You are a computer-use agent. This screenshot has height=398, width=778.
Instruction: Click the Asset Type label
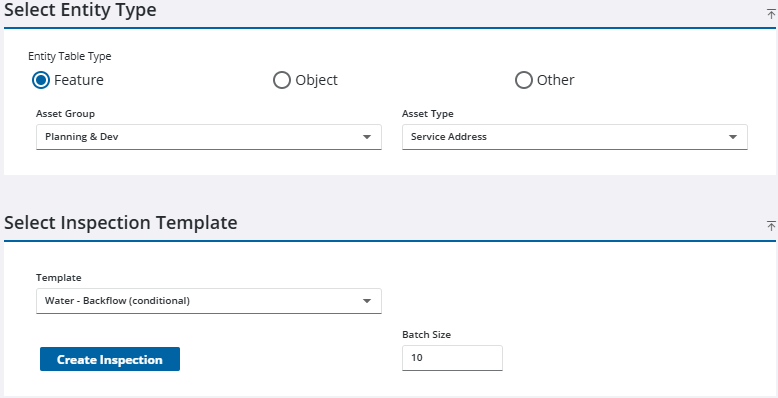[x=428, y=114]
